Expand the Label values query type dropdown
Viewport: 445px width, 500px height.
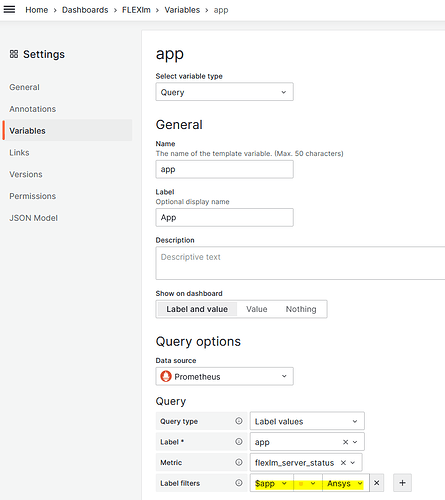click(x=307, y=421)
